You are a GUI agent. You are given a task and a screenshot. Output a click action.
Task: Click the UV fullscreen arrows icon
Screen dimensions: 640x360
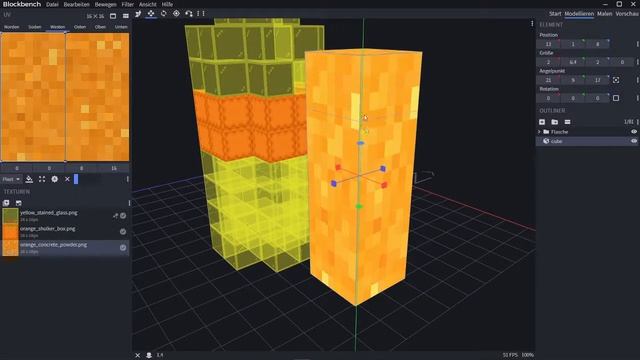click(x=42, y=179)
